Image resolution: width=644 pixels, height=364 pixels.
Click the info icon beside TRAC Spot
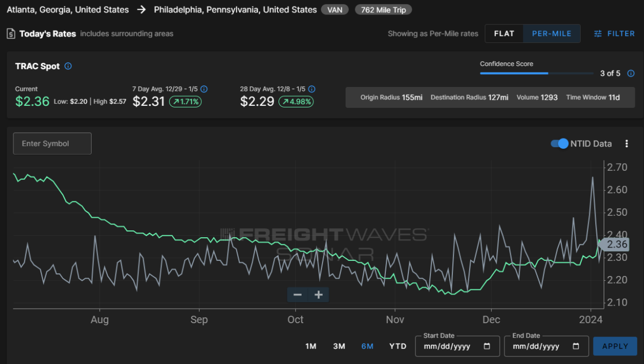tap(68, 66)
